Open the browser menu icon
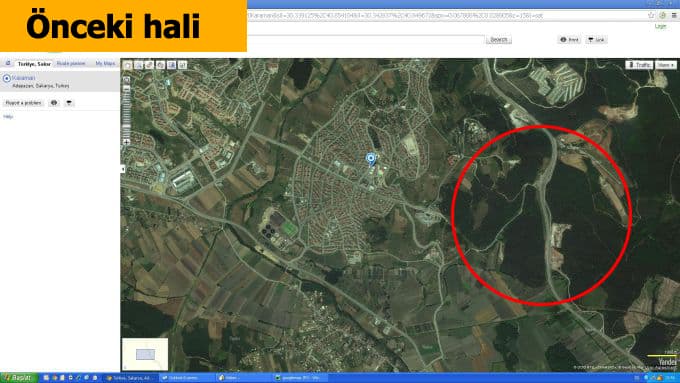Screen dimensions: 680x383 pyautogui.click(x=674, y=15)
